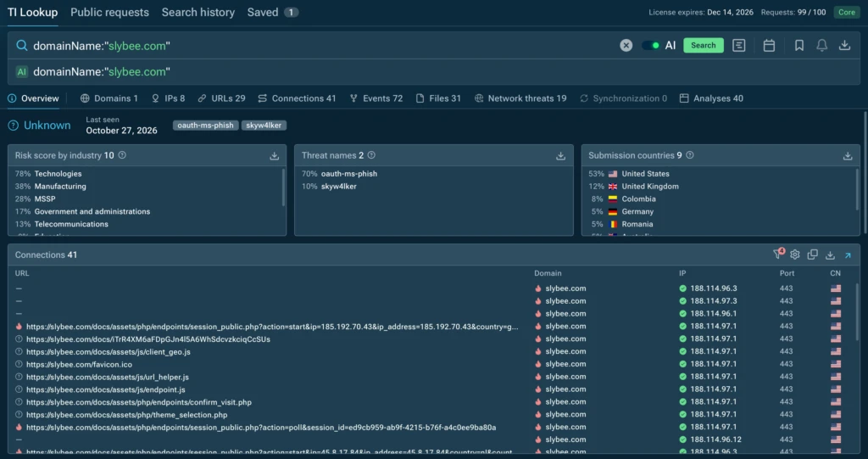Image resolution: width=868 pixels, height=459 pixels.
Task: Open the URLs 29 tab
Action: tap(221, 98)
